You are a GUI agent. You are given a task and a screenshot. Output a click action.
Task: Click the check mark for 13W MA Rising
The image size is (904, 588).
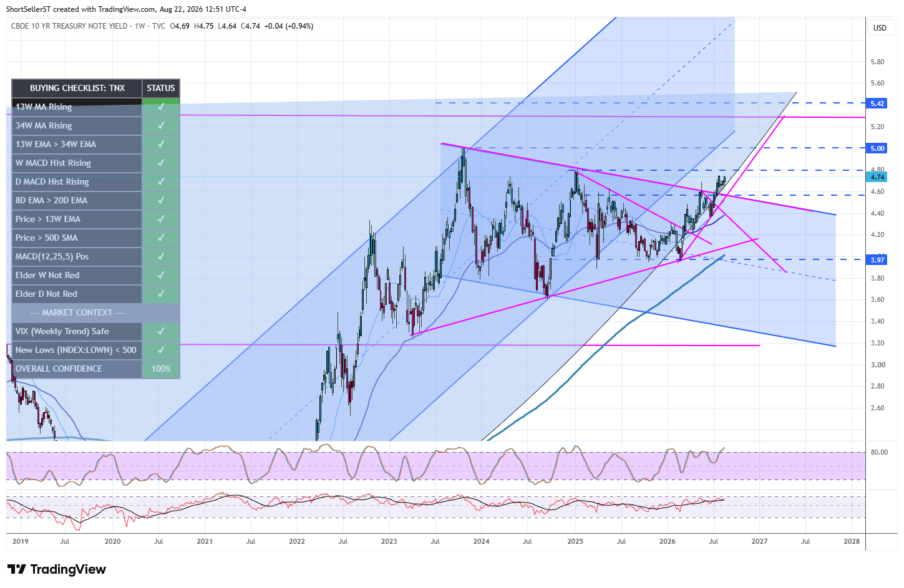[161, 107]
